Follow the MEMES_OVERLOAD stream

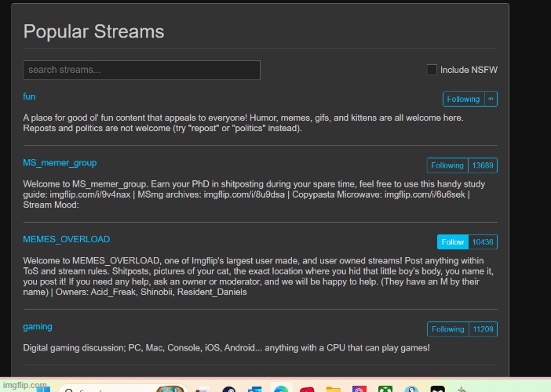pos(453,242)
